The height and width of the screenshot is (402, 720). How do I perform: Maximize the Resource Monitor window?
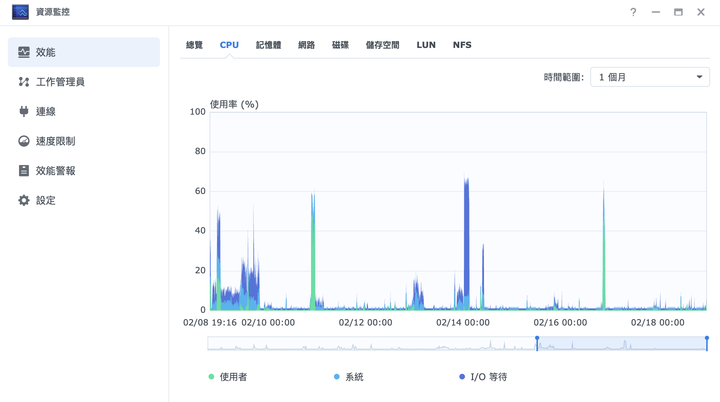pos(678,12)
